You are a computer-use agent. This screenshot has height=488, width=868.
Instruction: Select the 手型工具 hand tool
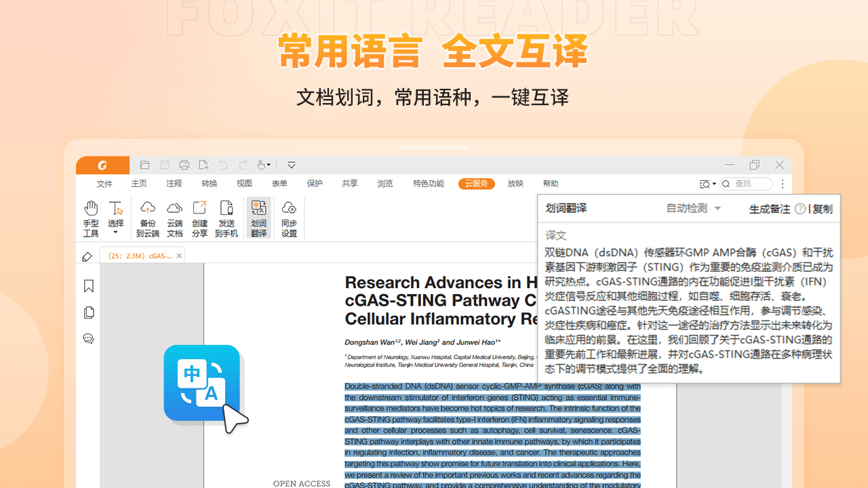click(91, 218)
